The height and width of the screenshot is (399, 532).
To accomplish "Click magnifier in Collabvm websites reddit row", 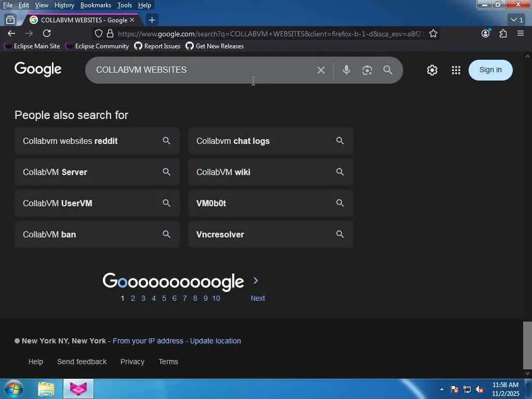I will [x=166, y=140].
